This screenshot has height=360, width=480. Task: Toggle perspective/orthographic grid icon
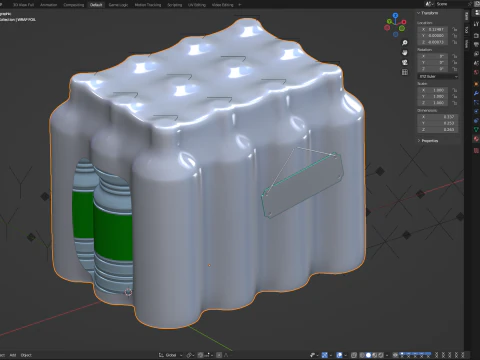coord(405,72)
